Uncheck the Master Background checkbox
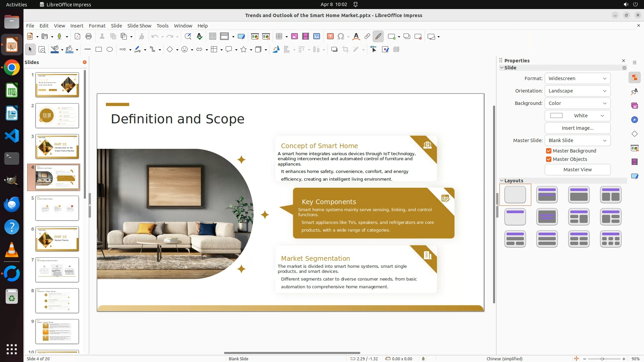Screen dimensions: 644x362 (x=549, y=151)
